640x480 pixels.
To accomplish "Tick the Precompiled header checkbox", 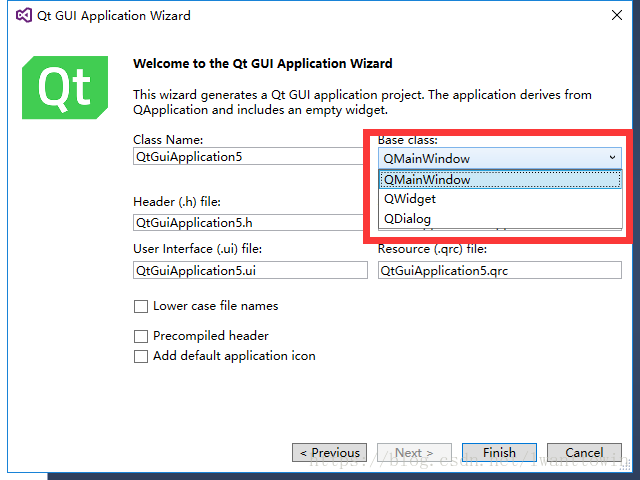I will coord(141,336).
